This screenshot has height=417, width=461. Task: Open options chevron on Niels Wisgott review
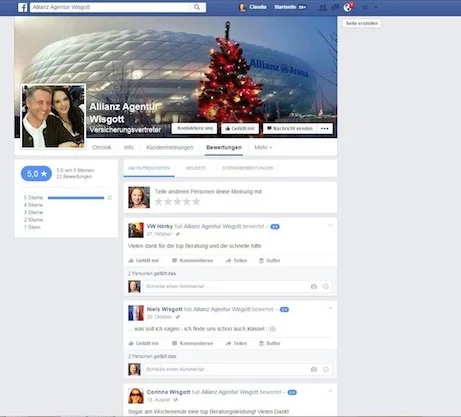pyautogui.click(x=330, y=308)
